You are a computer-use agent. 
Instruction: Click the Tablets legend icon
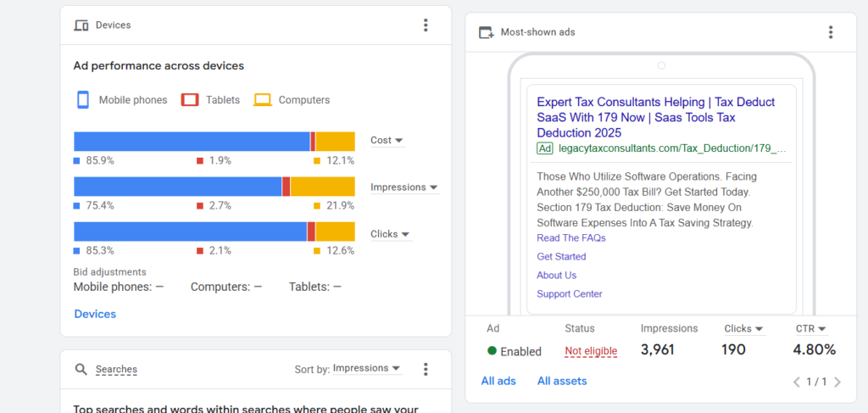(x=190, y=100)
